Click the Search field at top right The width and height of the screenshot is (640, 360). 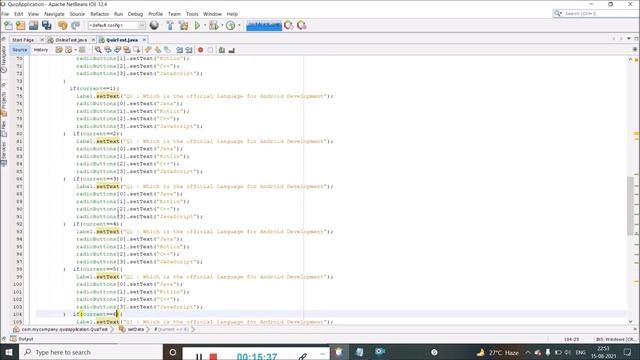tap(596, 13)
